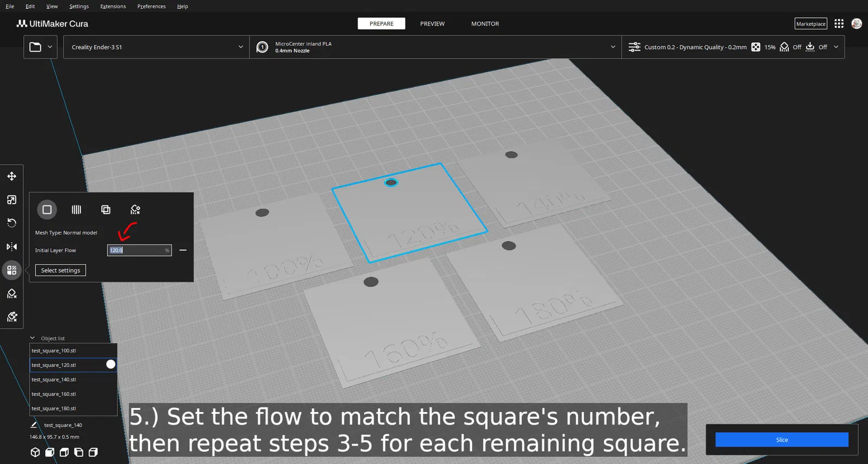Select test_square_100.stl in the object list
The image size is (868, 464).
click(73, 351)
